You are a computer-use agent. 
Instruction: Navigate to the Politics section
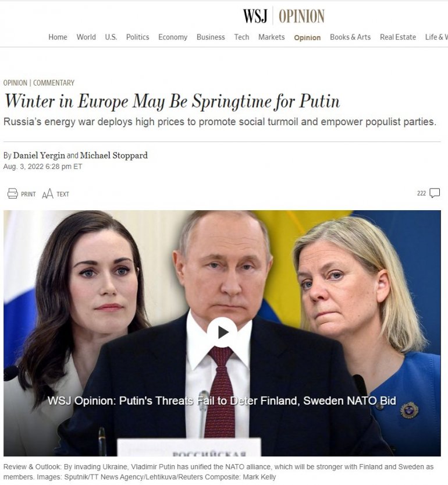pyautogui.click(x=137, y=37)
